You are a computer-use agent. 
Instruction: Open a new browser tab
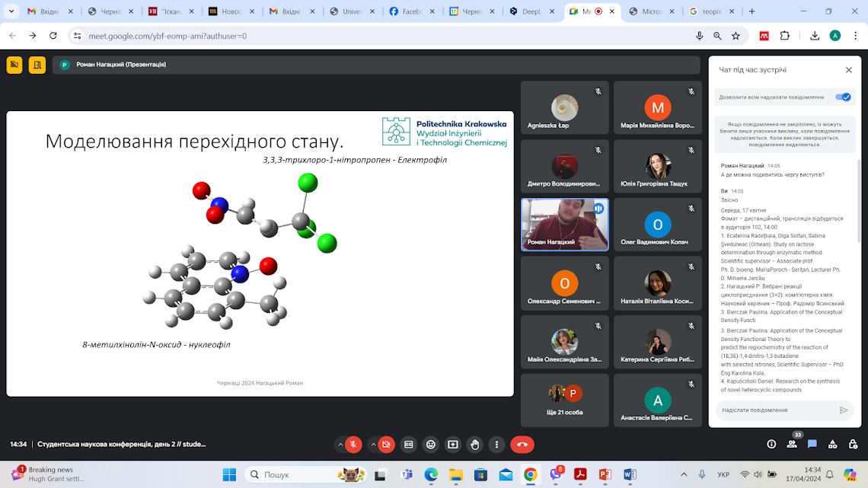(x=752, y=11)
